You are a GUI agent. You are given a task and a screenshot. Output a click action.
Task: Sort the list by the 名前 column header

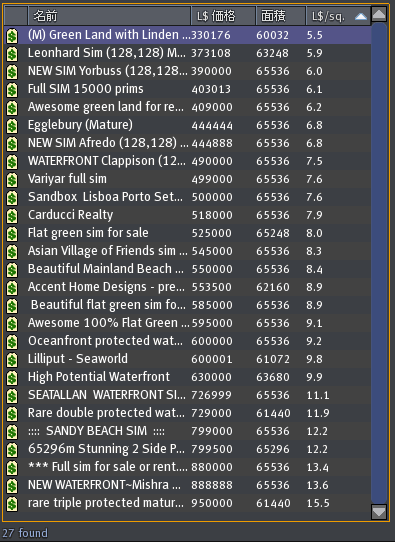(109, 16)
